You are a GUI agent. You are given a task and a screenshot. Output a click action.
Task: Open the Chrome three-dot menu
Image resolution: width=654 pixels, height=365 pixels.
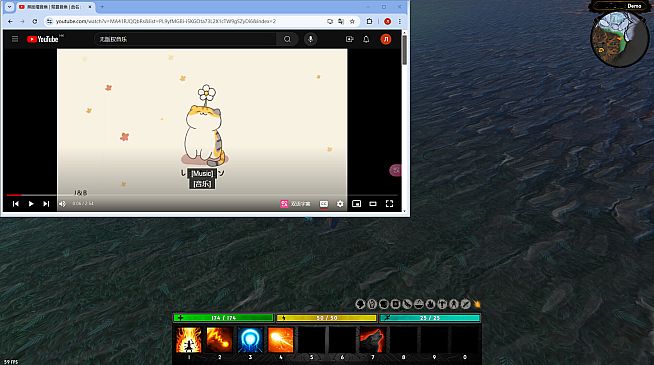(x=400, y=21)
